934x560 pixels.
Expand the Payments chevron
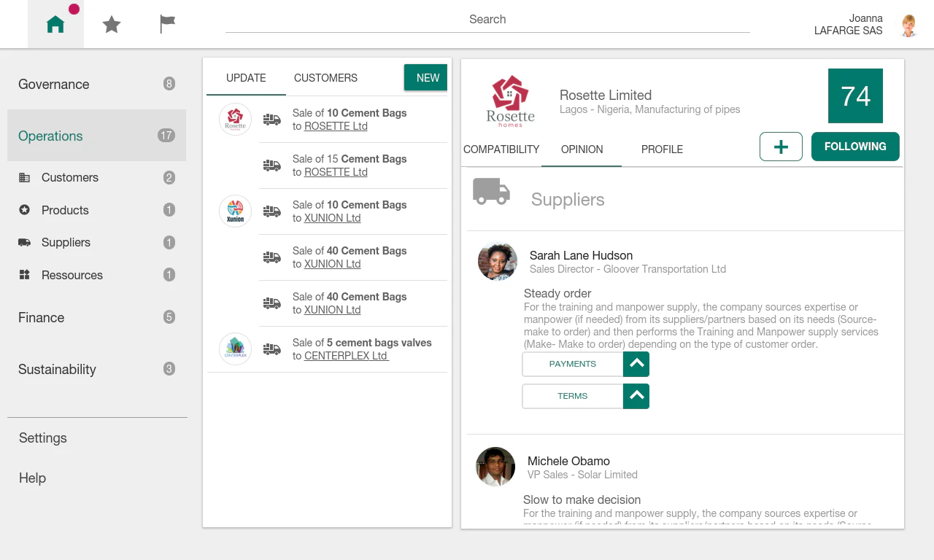(636, 364)
